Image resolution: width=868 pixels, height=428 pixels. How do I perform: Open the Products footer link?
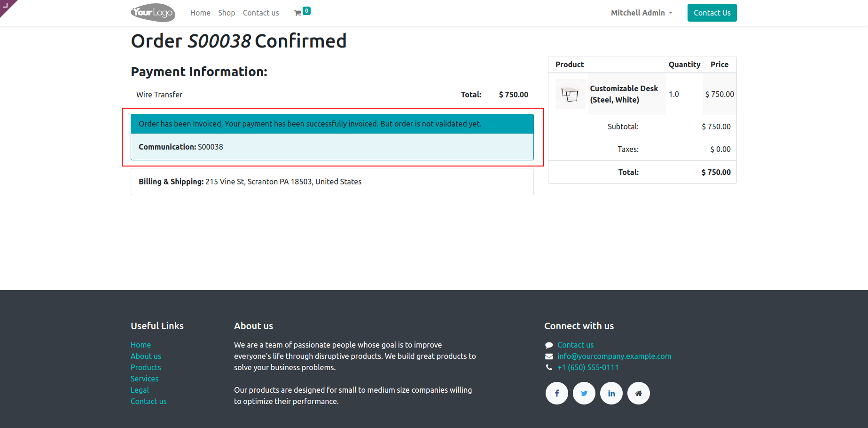tap(146, 367)
